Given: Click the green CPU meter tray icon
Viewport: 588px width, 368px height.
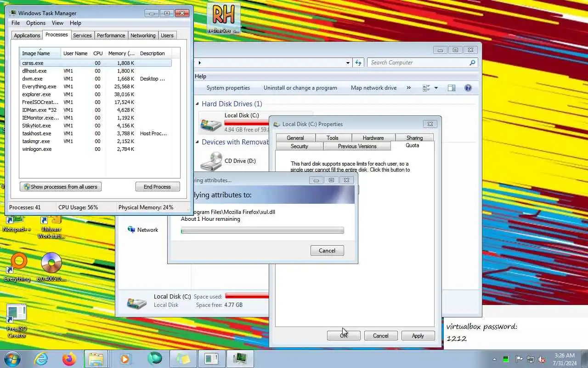Looking at the screenshot, I should tap(506, 359).
